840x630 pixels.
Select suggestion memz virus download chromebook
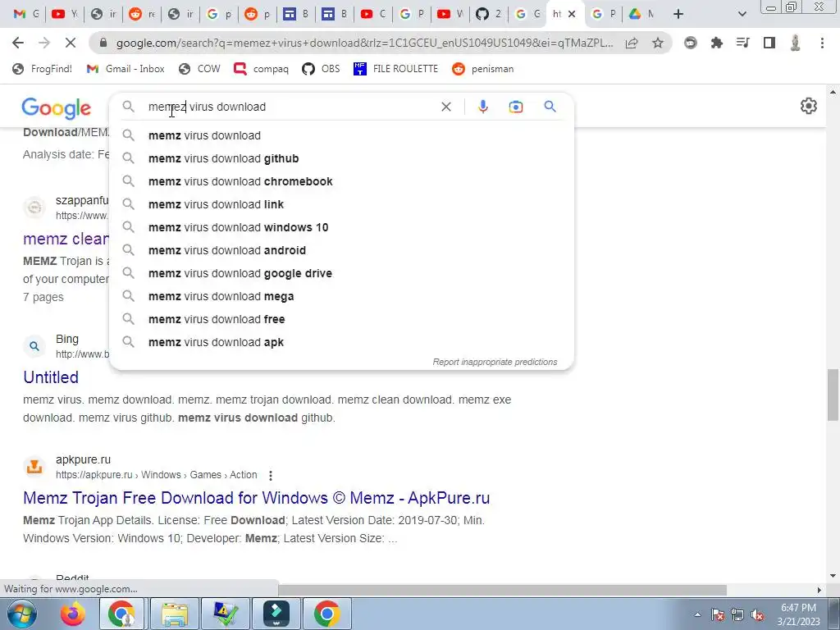pos(342,181)
